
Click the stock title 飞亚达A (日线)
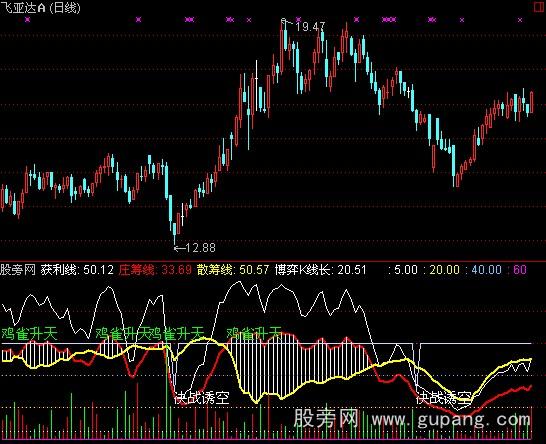40,8
